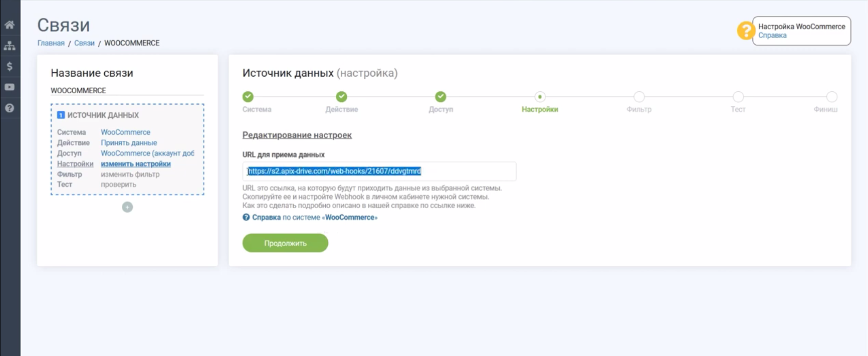Click the orange question mark help bubble
This screenshot has height=356, width=868.
(746, 31)
